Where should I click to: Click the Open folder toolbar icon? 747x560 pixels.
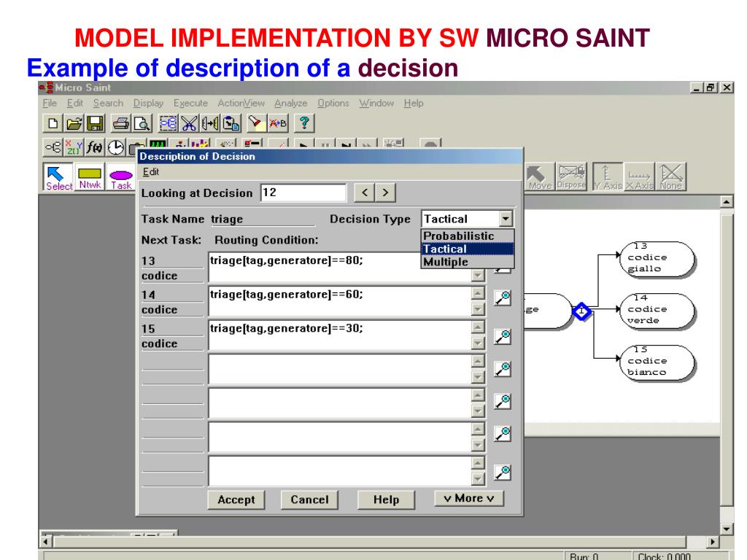point(74,124)
